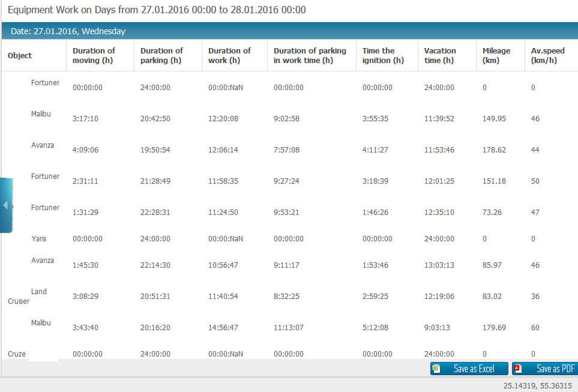Click mileage value 179.69
This screenshot has width=578, height=392.
[494, 327]
